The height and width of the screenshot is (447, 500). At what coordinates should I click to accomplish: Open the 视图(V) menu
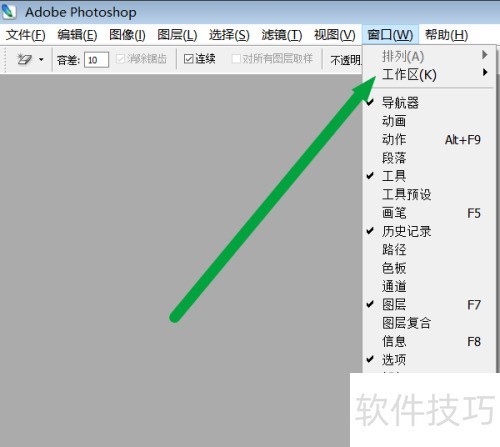pos(334,35)
